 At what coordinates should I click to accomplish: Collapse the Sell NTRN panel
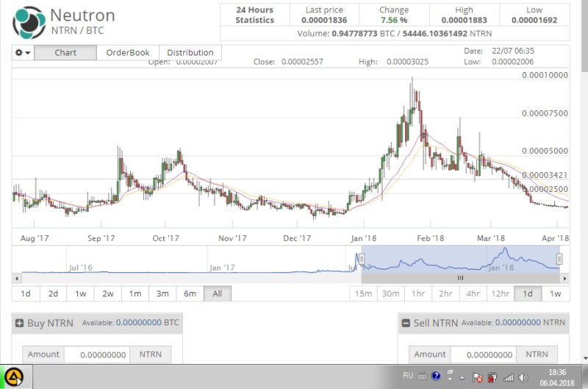(405, 323)
